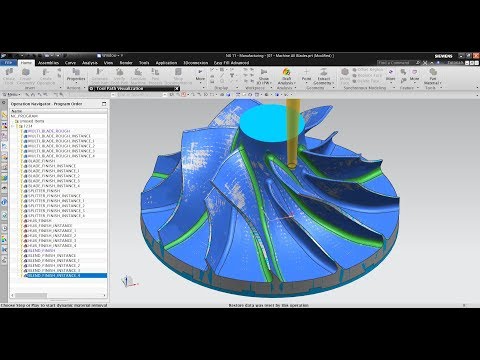Click the navigator horizontal scrollbar

pos(58,295)
